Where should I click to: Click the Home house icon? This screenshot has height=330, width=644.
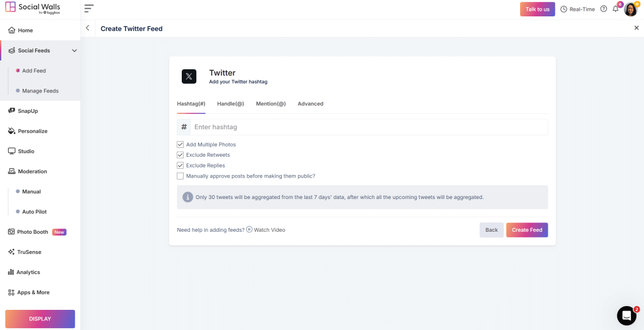(11, 30)
